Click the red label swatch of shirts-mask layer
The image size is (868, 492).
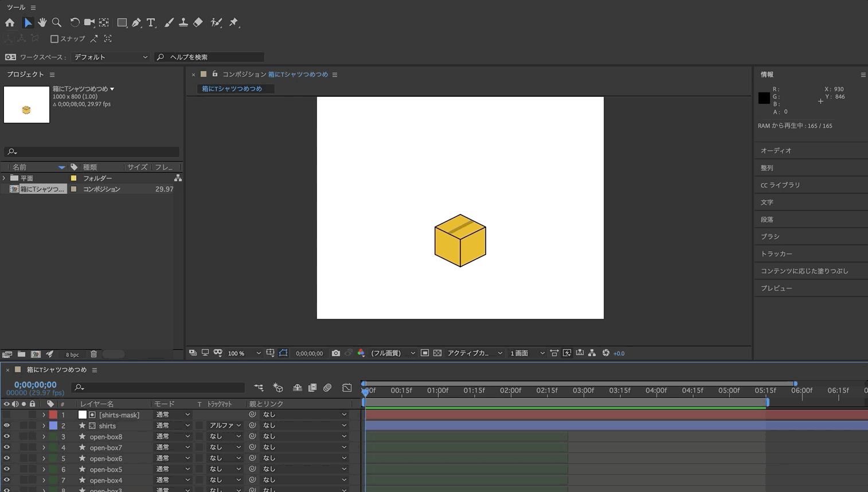53,415
